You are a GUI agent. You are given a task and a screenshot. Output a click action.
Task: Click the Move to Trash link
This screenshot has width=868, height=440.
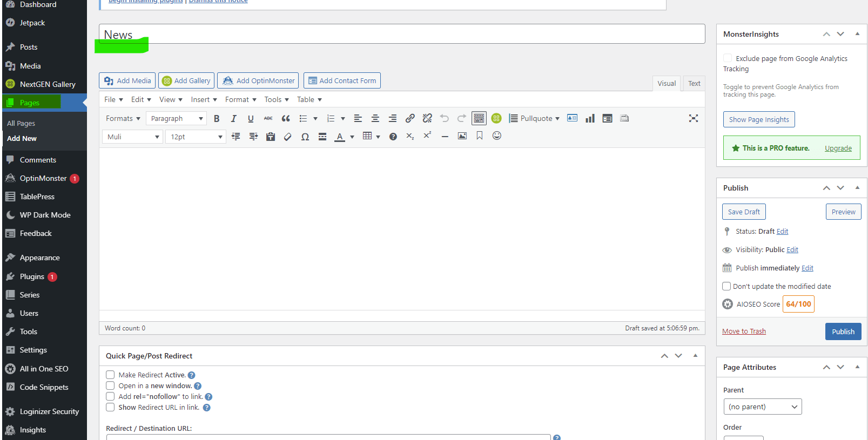point(744,331)
